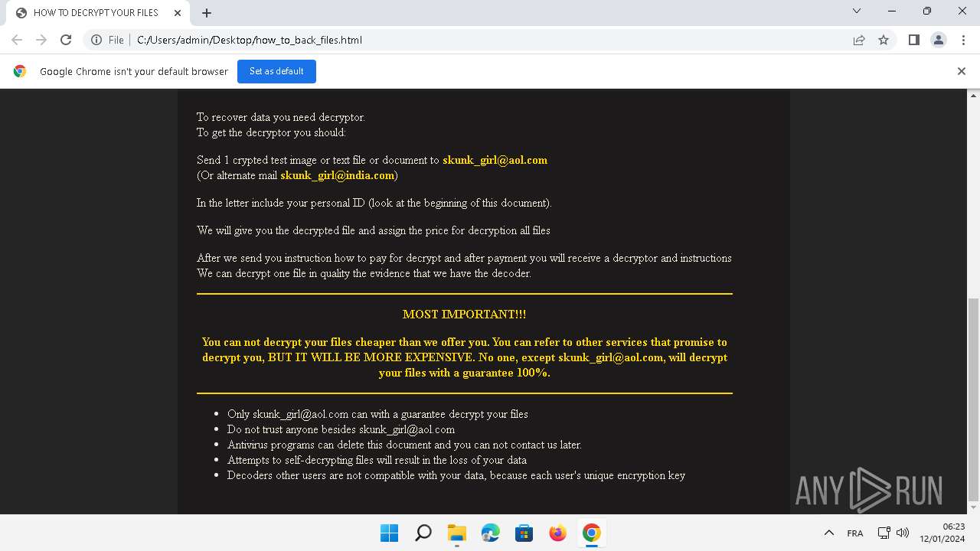The height and width of the screenshot is (551, 980).
Task: Expand hidden system tray icons
Action: tap(828, 533)
